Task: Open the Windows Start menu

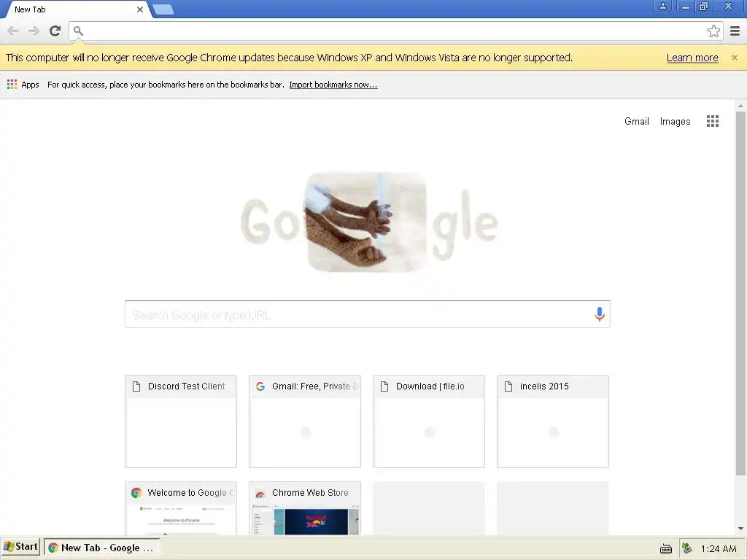Action: point(20,547)
